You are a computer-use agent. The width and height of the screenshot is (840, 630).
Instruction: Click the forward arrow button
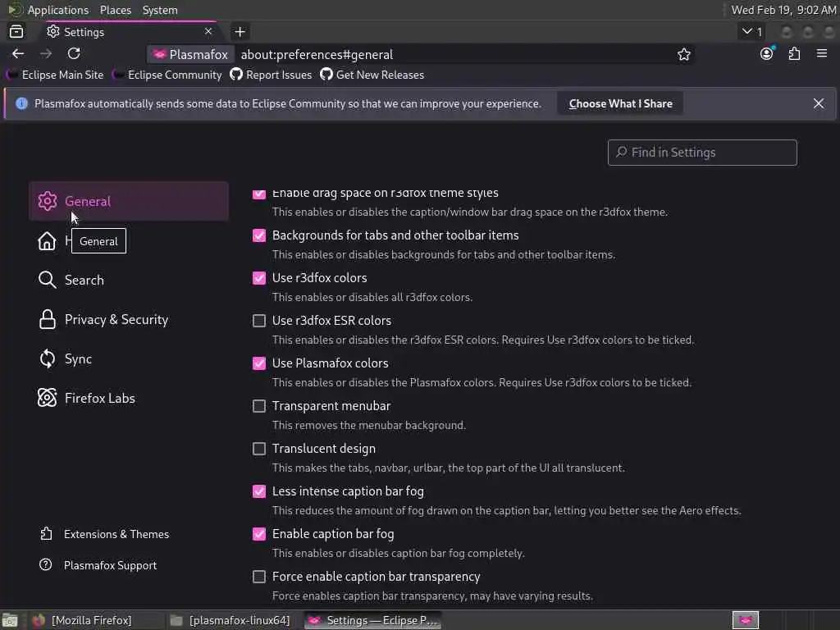46,53
